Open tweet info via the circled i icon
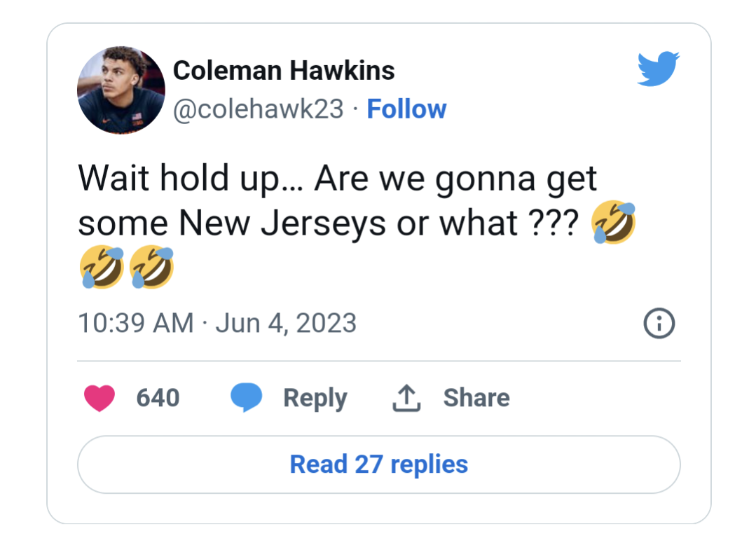Viewport: 756px width, 552px height. pos(658,323)
